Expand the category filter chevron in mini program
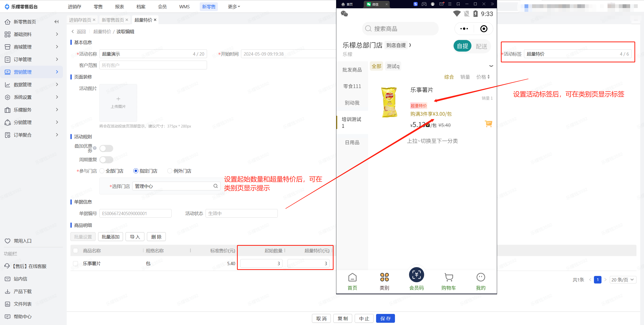Screen dimensions: 644x325 click(491, 66)
